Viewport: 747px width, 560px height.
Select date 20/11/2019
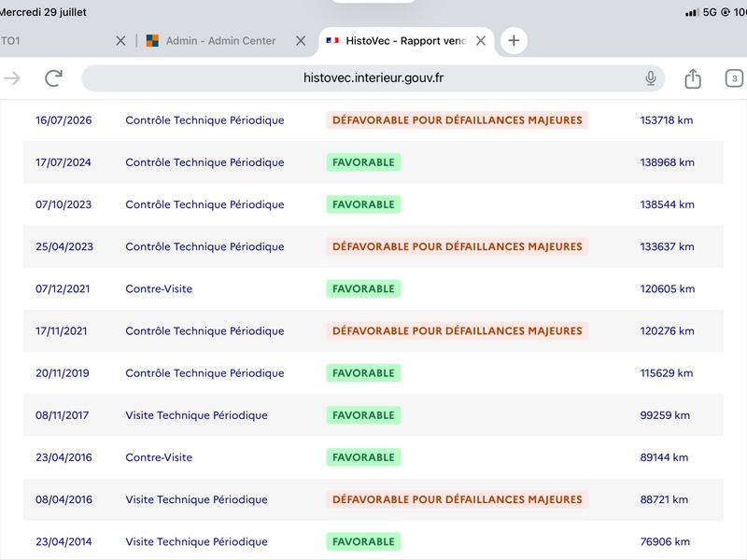pyautogui.click(x=63, y=373)
